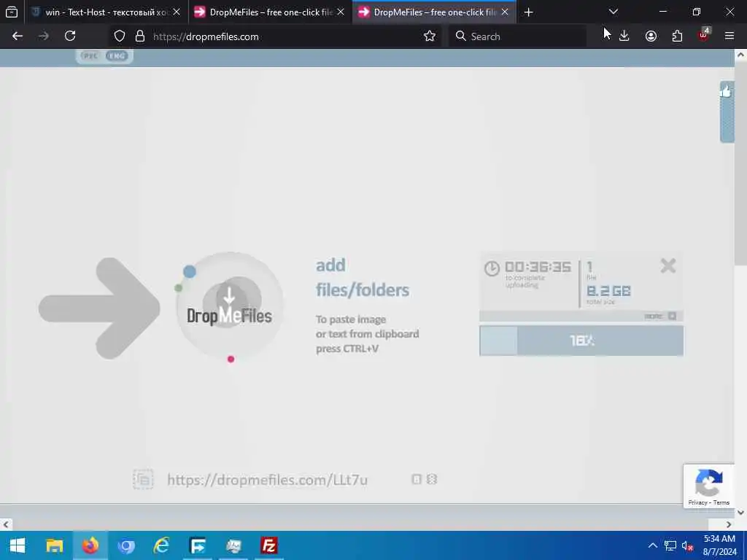Click scroll up arrow of page scrollbar

point(740,55)
